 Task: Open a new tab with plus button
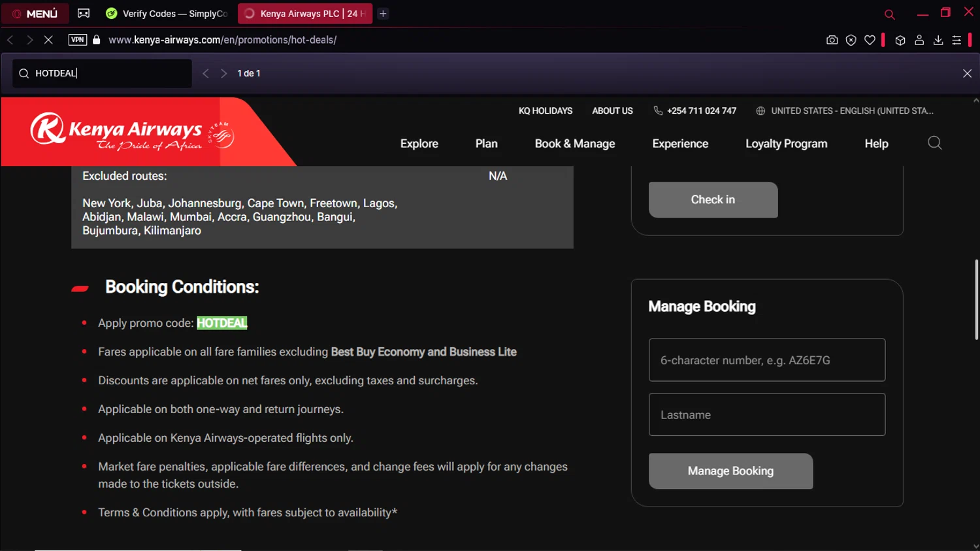pos(384,13)
